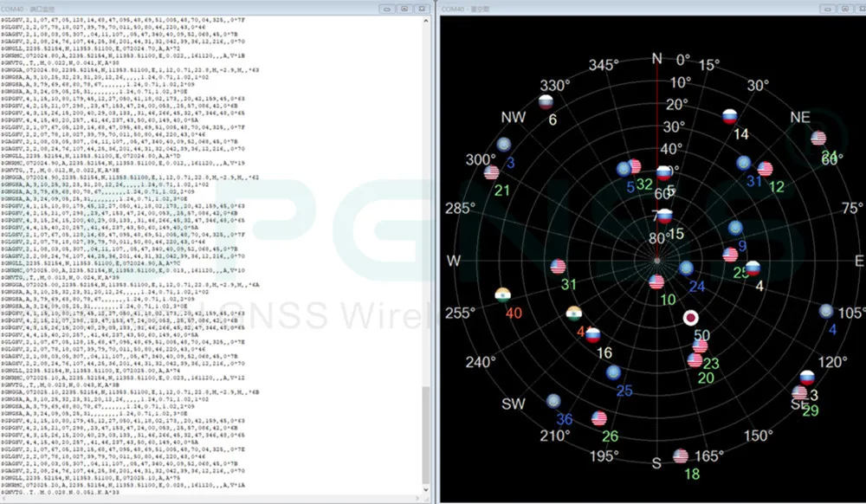This screenshot has width=866, height=504.
Task: Click Russian GLONASS satellite 16
Action: pyautogui.click(x=593, y=335)
